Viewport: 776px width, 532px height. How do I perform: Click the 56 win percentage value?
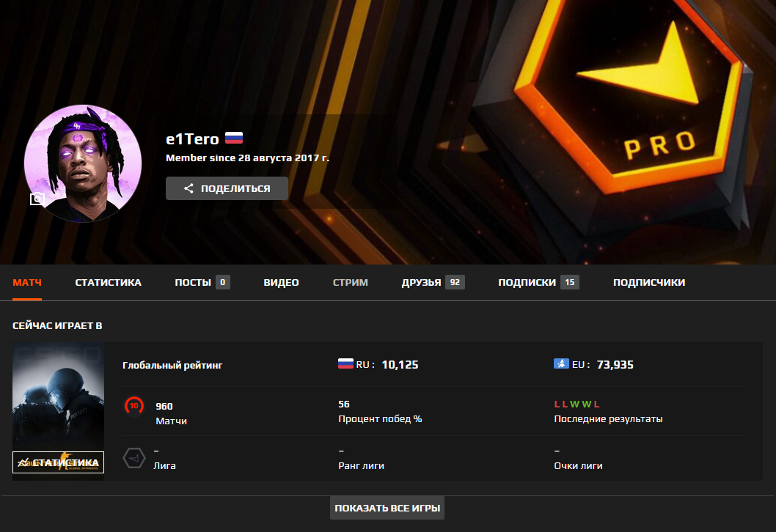click(344, 404)
